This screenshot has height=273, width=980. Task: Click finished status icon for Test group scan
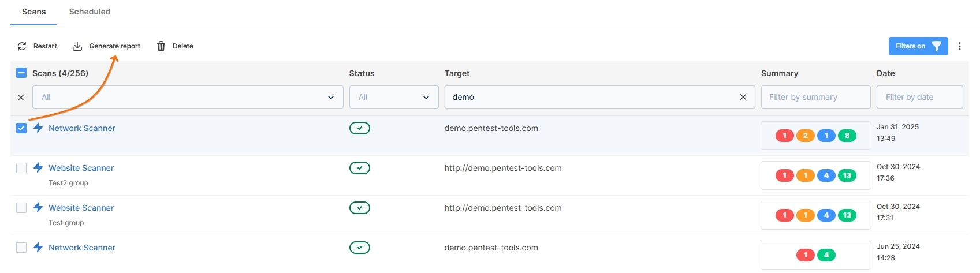[x=360, y=208]
